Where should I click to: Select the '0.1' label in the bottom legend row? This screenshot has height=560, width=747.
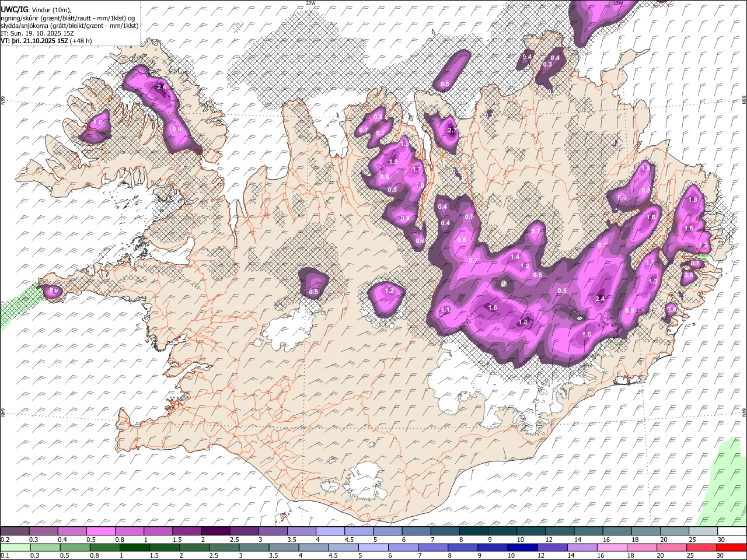pos(5,556)
